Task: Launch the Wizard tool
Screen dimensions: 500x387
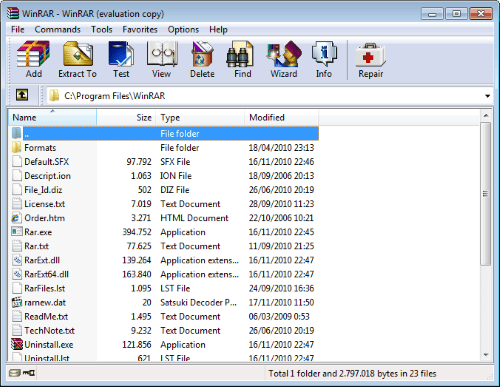Action: click(284, 59)
